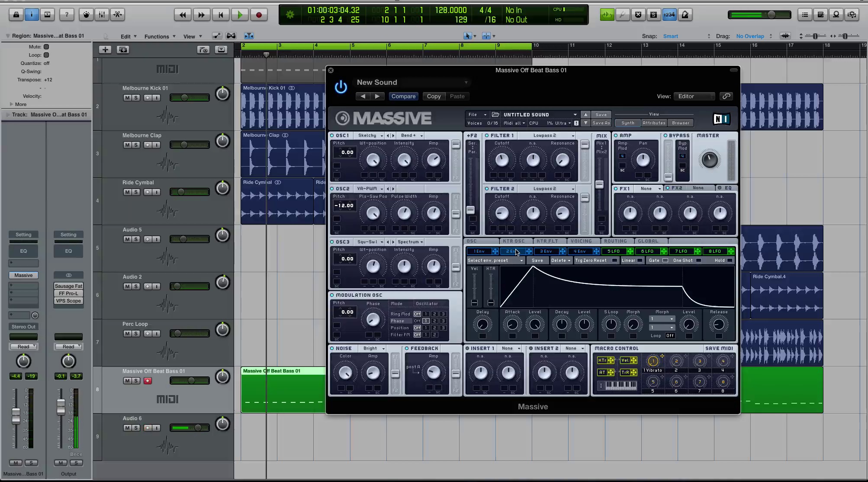Disable record arm on Massive Off Beat Bass
The height and width of the screenshot is (482, 868).
pos(148,381)
